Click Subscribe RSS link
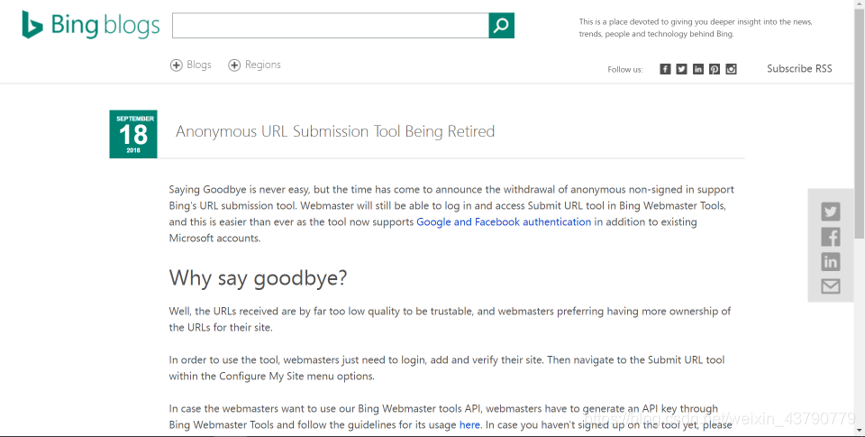The height and width of the screenshot is (437, 865). [799, 69]
